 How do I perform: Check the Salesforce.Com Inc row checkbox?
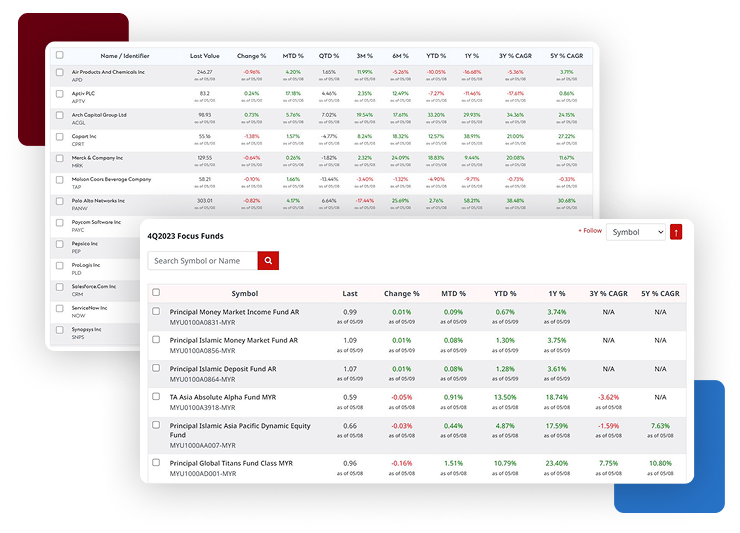[59, 287]
